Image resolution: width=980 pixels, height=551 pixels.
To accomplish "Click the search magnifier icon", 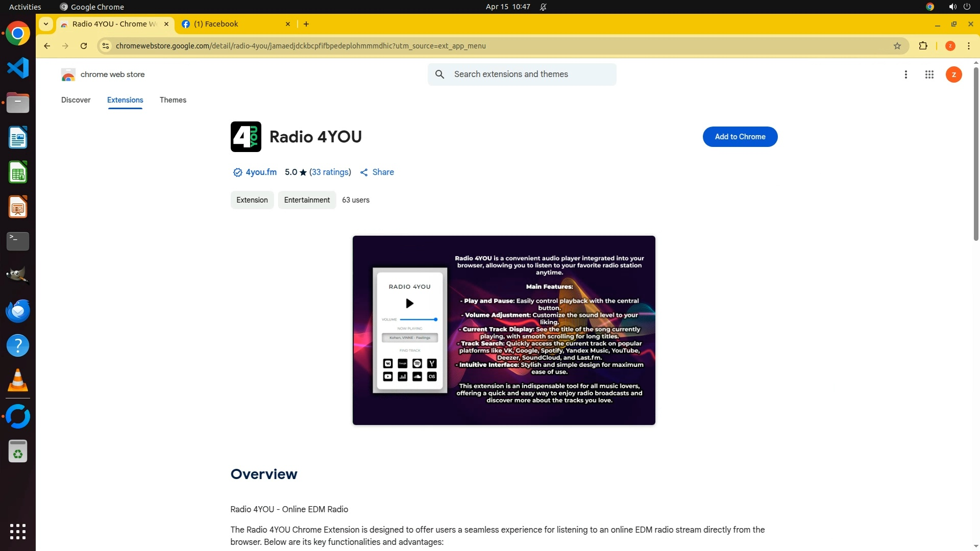I will point(439,74).
